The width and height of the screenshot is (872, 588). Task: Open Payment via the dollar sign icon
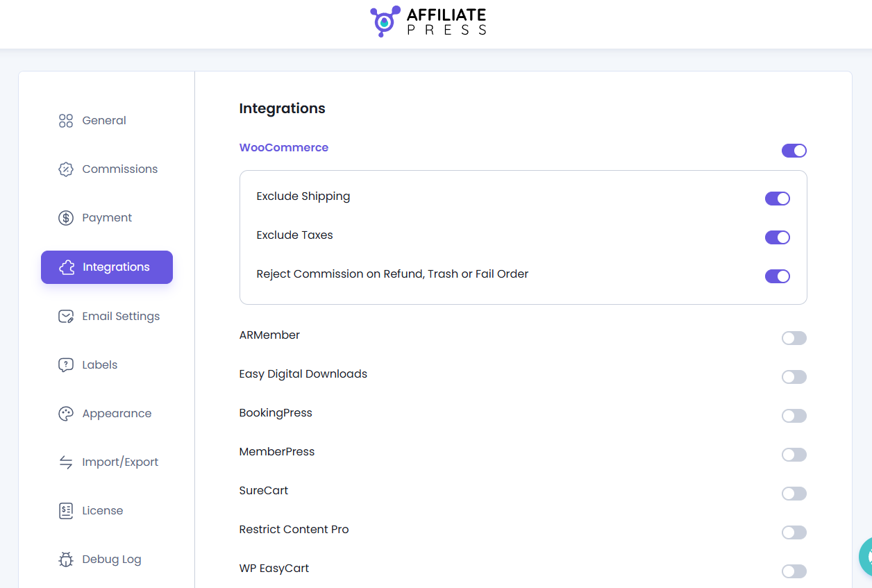point(65,217)
